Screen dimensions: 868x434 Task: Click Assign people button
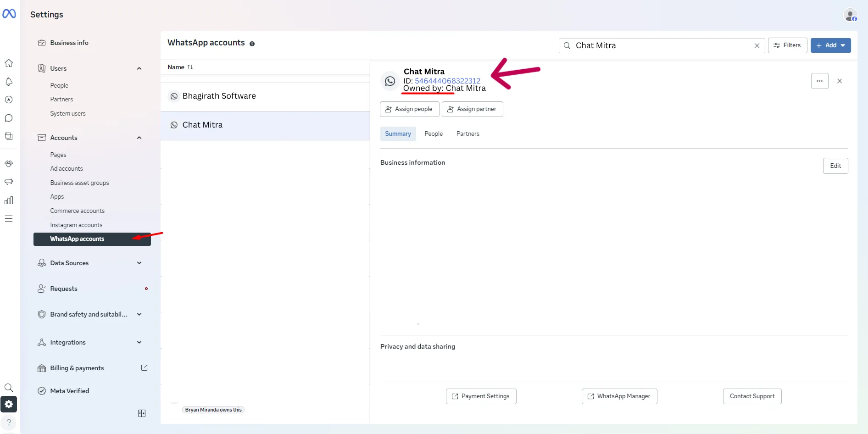(409, 109)
